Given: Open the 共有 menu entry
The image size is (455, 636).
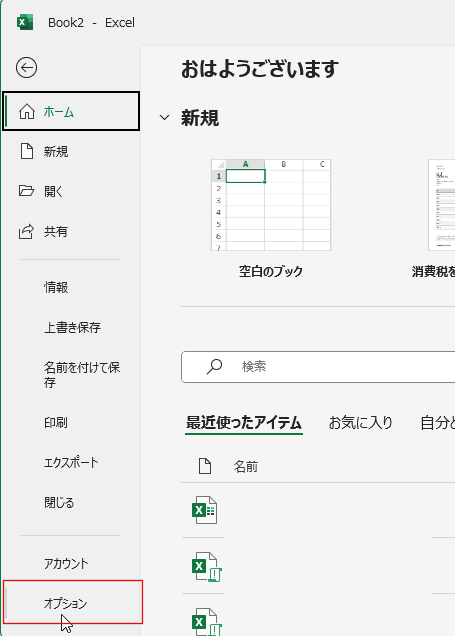Looking at the screenshot, I should point(71,231).
